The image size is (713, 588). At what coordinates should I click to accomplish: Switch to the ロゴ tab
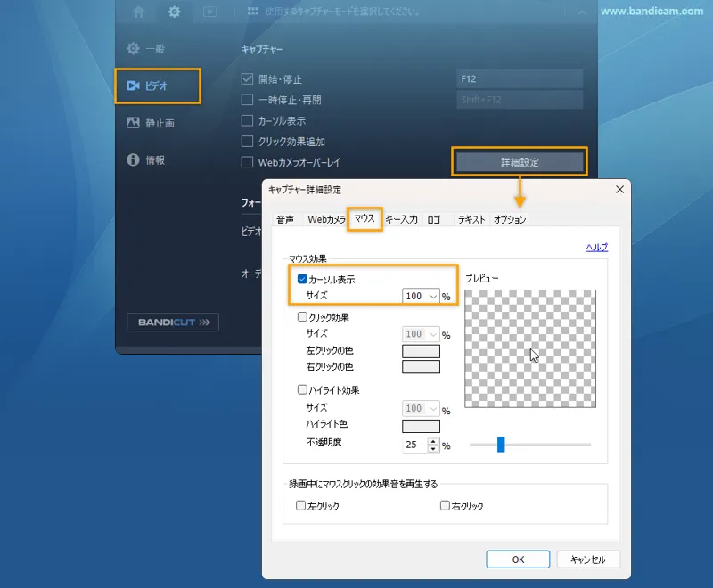434,219
